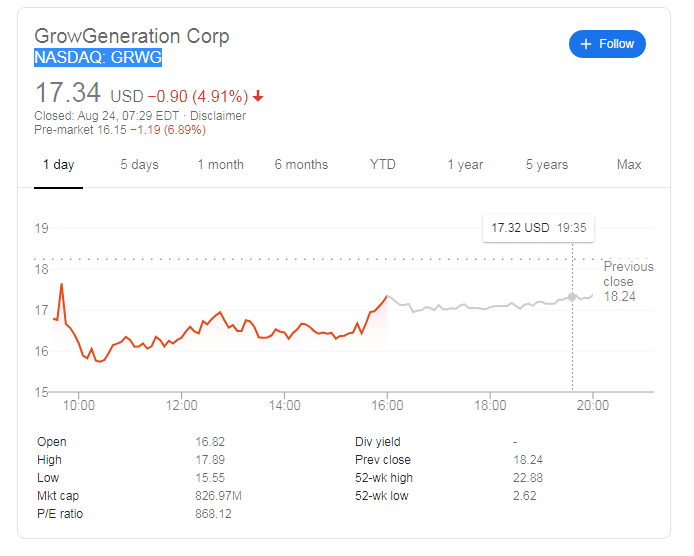This screenshot has width=694, height=556.
Task: Open the 1 month chart range
Action: (x=220, y=165)
